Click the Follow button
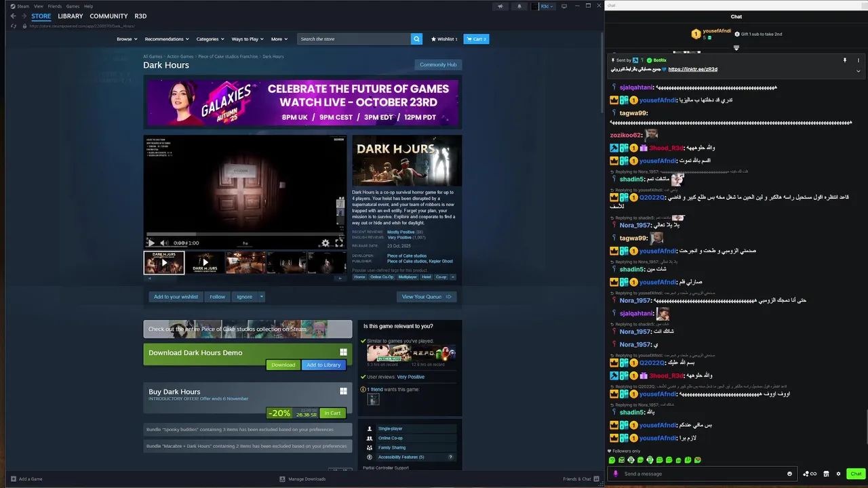868x488 pixels. 217,297
